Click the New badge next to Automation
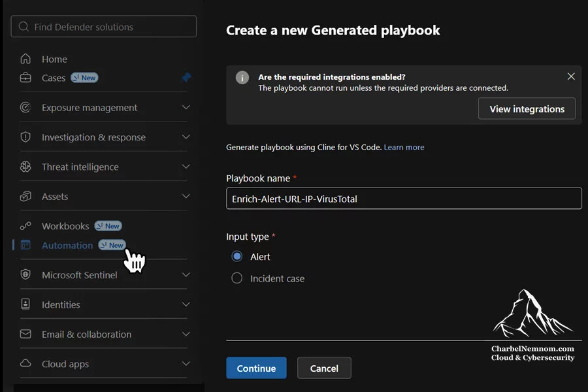 (x=112, y=245)
